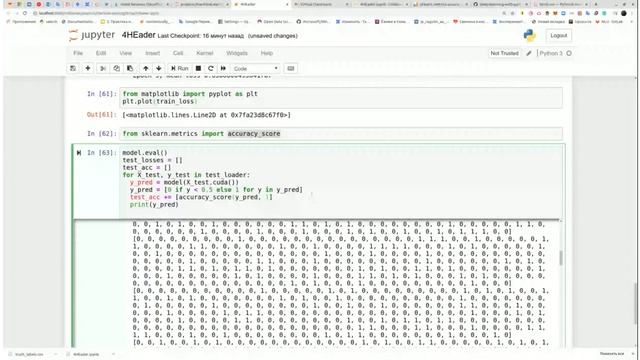Screen dimensions: 640x360
Task: Save notebook with the floppy disk icon
Action: pyautogui.click(x=73, y=69)
